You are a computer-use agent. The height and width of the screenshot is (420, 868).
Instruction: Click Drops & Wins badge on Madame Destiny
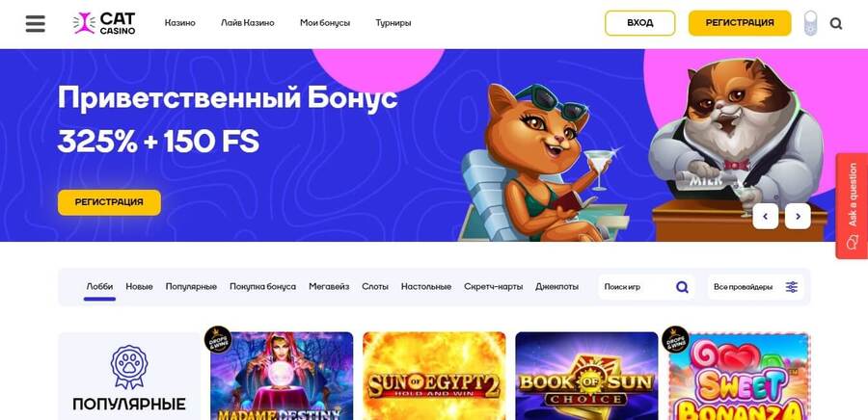coord(218,339)
